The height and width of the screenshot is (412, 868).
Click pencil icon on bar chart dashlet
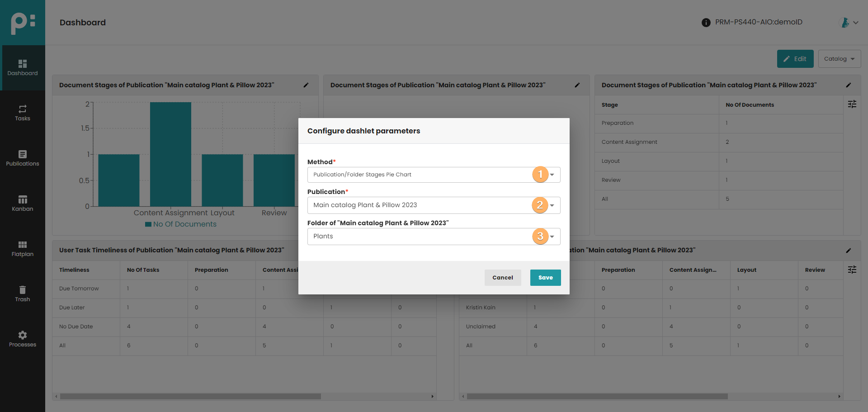[x=306, y=85]
